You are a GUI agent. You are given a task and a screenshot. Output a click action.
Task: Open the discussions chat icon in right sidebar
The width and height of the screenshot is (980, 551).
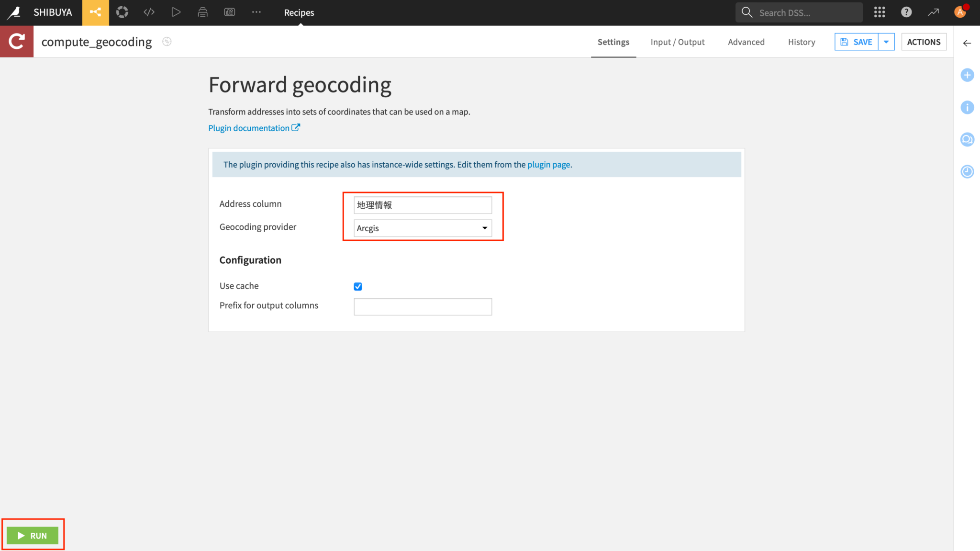967,139
